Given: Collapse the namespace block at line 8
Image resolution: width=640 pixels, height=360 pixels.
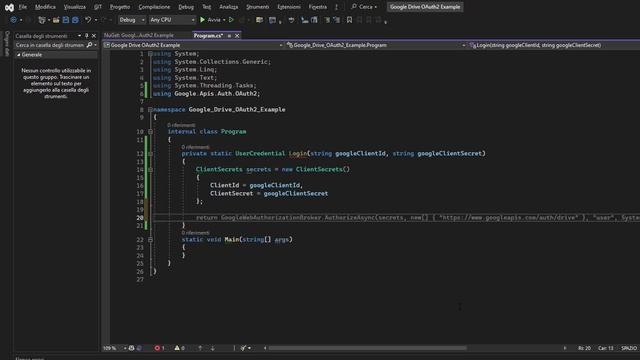Looking at the screenshot, I should (150, 110).
